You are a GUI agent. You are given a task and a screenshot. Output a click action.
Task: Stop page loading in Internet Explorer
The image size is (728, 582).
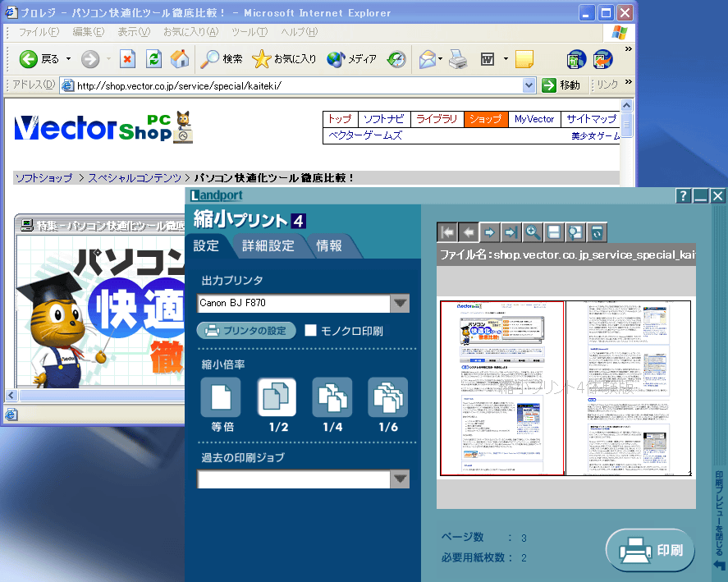tap(127, 59)
